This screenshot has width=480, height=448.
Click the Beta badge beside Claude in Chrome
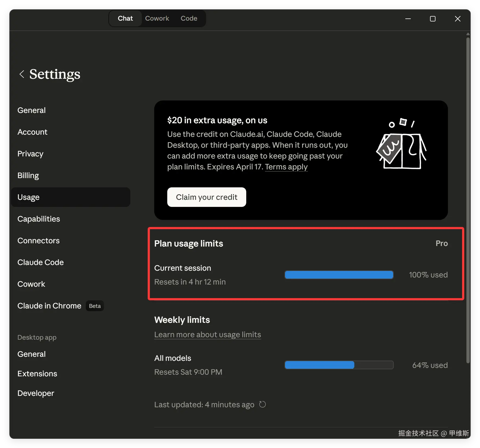tap(95, 306)
